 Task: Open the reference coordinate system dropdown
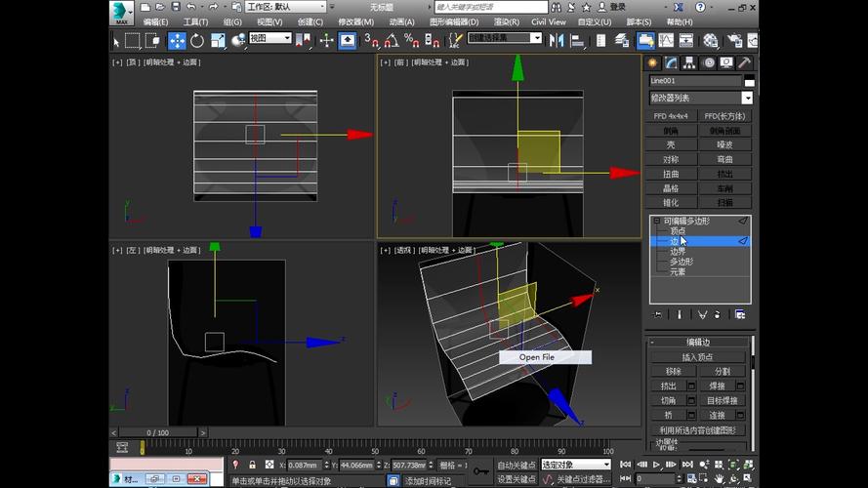coord(270,38)
